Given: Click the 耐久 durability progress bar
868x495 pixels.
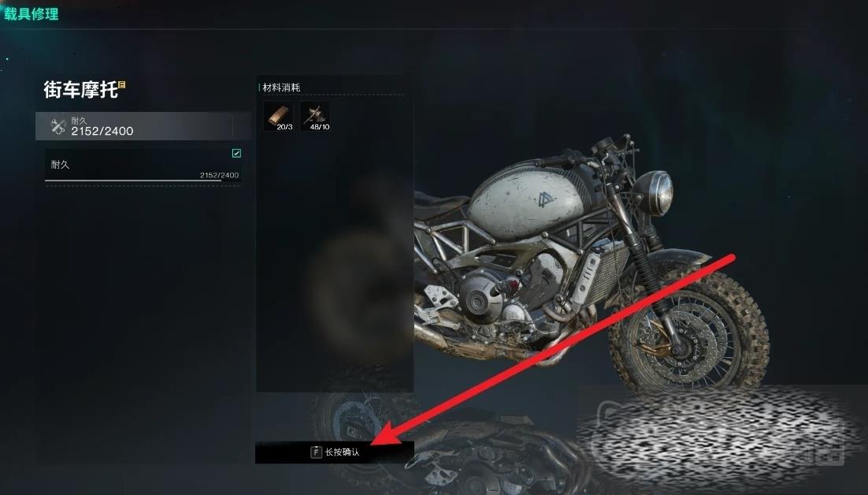Looking at the screenshot, I should [143, 181].
